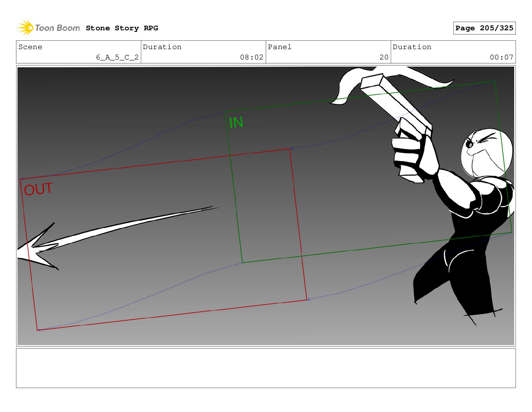
Task: Click panel duration value '00:07'
Action: pyautogui.click(x=501, y=58)
